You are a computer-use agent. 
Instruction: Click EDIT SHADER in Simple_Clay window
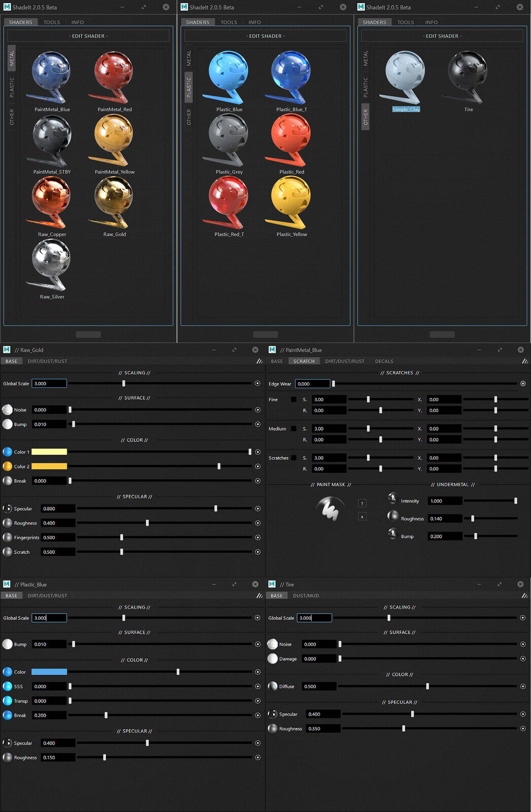pyautogui.click(x=442, y=36)
